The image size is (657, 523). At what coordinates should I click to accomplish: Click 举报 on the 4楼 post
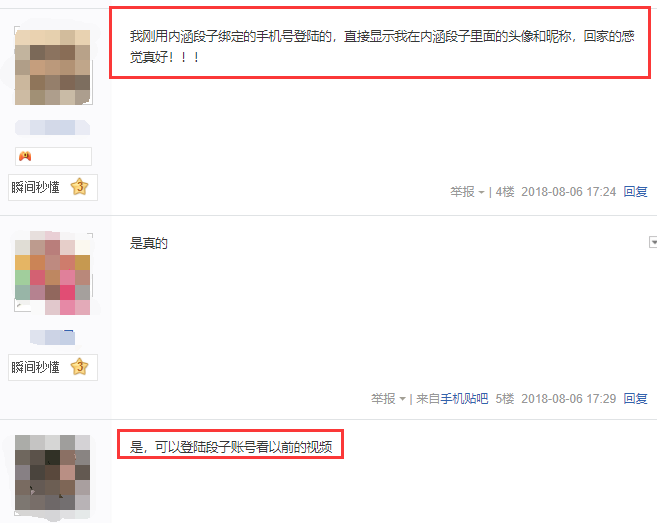462,192
